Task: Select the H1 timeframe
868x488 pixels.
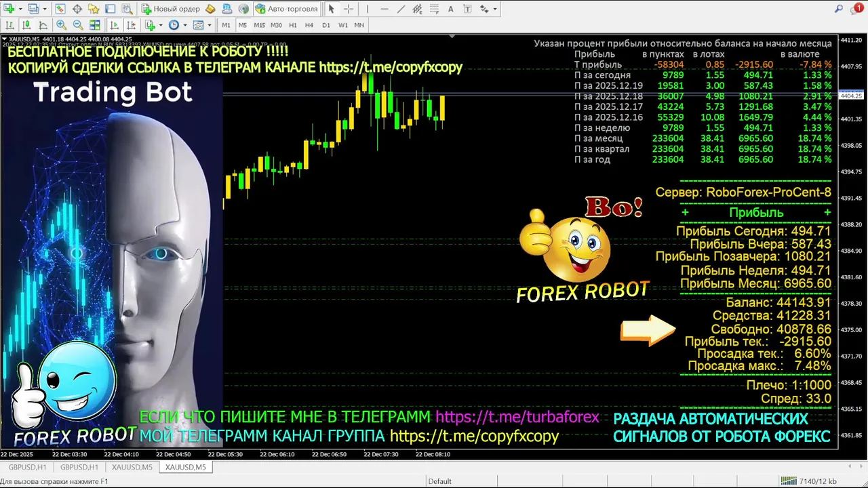Action: [x=293, y=25]
